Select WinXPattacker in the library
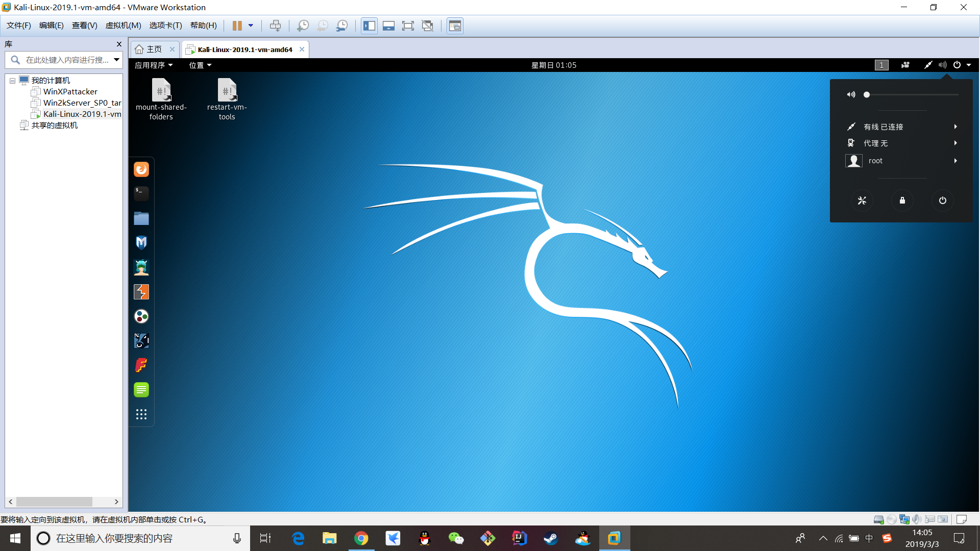 tap(70, 92)
